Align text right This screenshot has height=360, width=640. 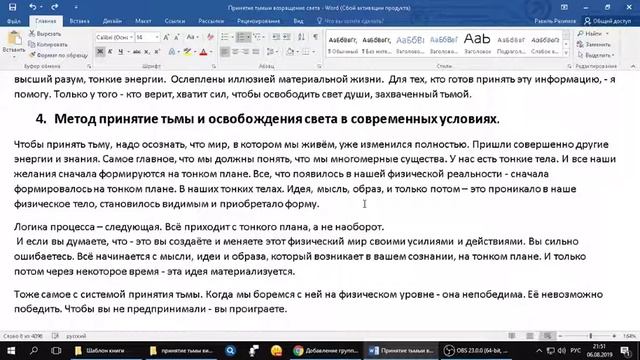point(245,52)
